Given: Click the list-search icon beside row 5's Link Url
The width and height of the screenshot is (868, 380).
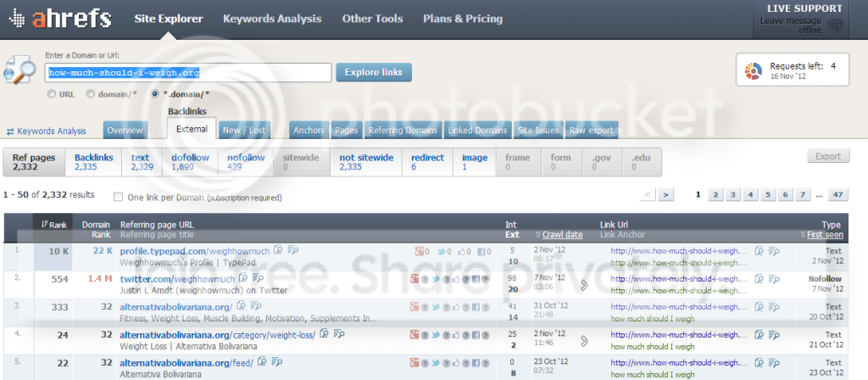Looking at the screenshot, I should tap(775, 363).
